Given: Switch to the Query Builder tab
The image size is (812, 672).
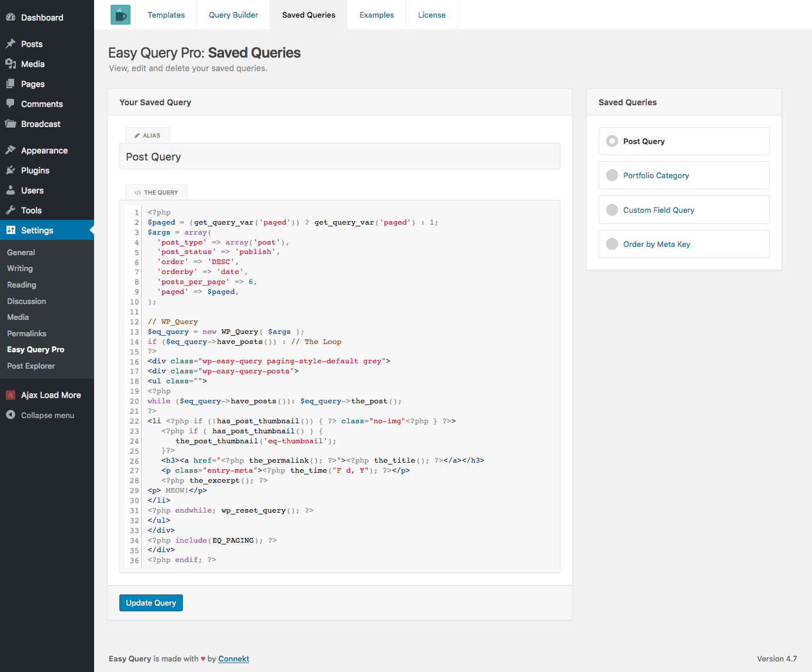Looking at the screenshot, I should tap(233, 15).
